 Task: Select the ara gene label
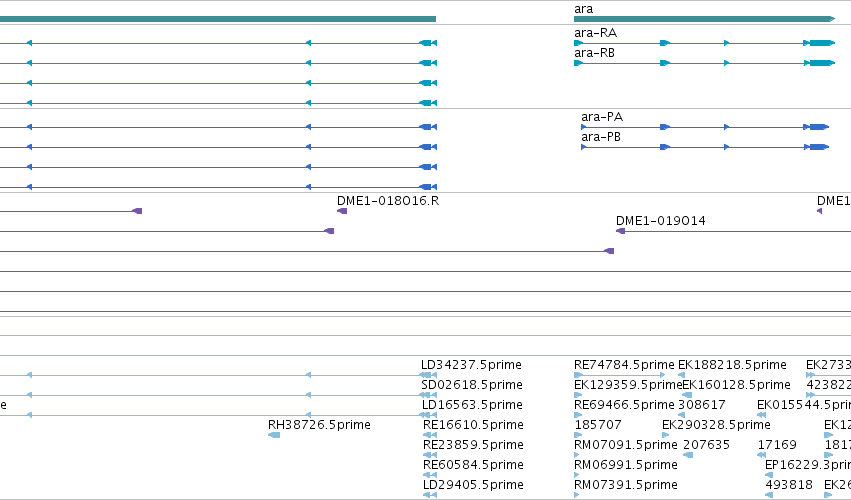pyautogui.click(x=583, y=9)
